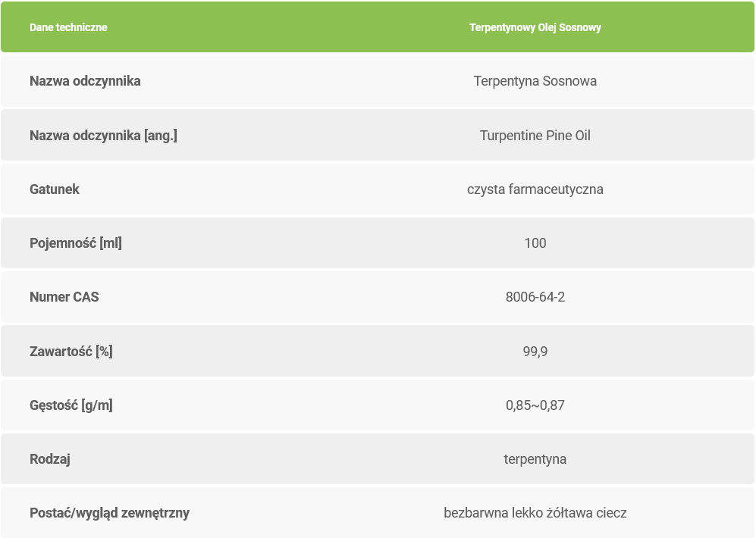Select the 'Gatunek' row label
This screenshot has width=756, height=538.
[55, 189]
